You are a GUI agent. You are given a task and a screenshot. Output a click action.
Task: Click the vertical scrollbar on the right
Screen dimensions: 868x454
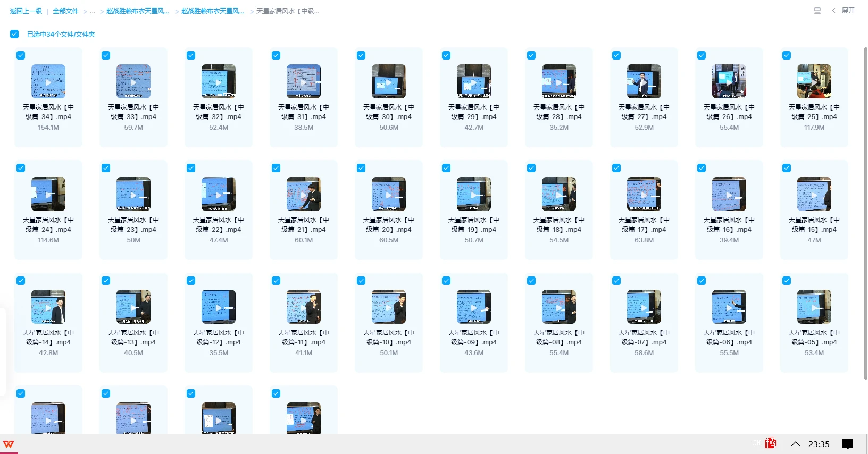pos(865,213)
